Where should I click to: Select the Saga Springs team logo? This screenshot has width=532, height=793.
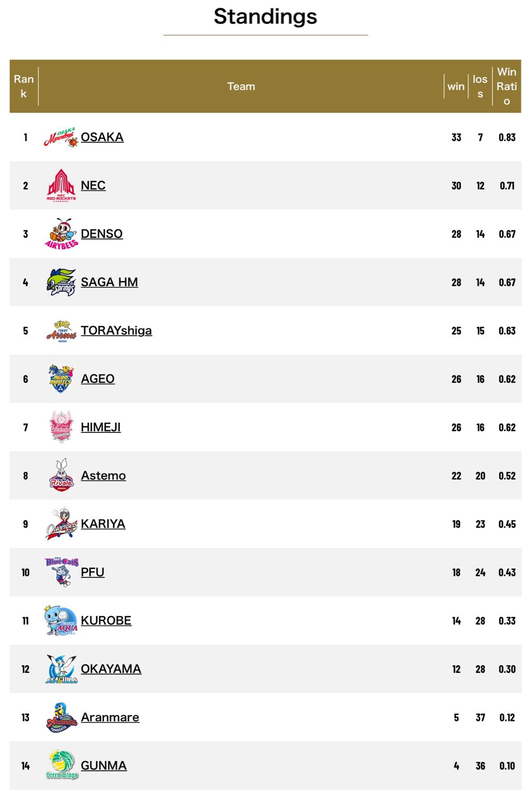pyautogui.click(x=61, y=282)
